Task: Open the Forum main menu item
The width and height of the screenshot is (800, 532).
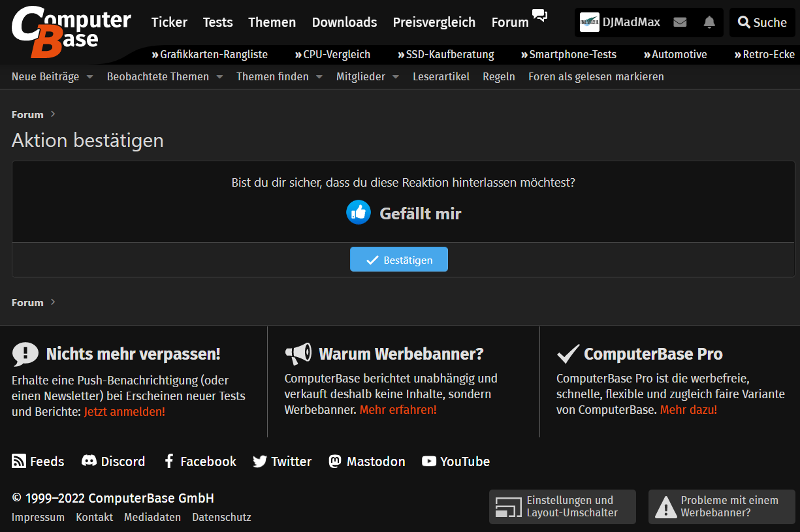Action: (510, 22)
